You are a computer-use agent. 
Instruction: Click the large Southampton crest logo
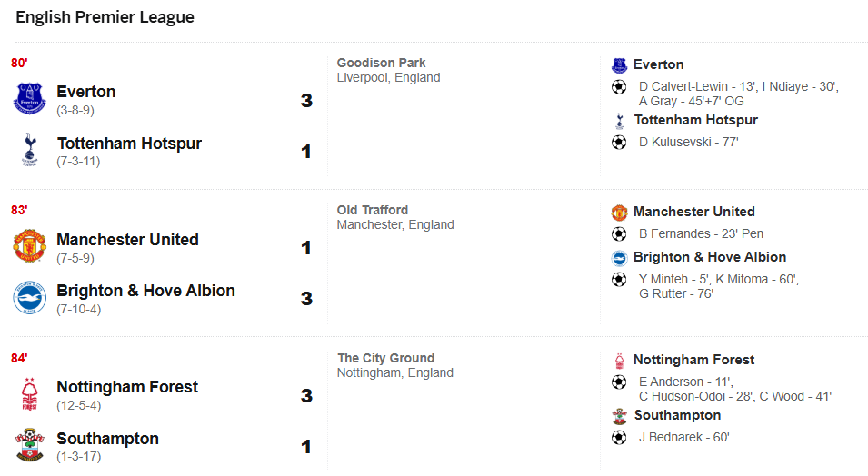29,445
